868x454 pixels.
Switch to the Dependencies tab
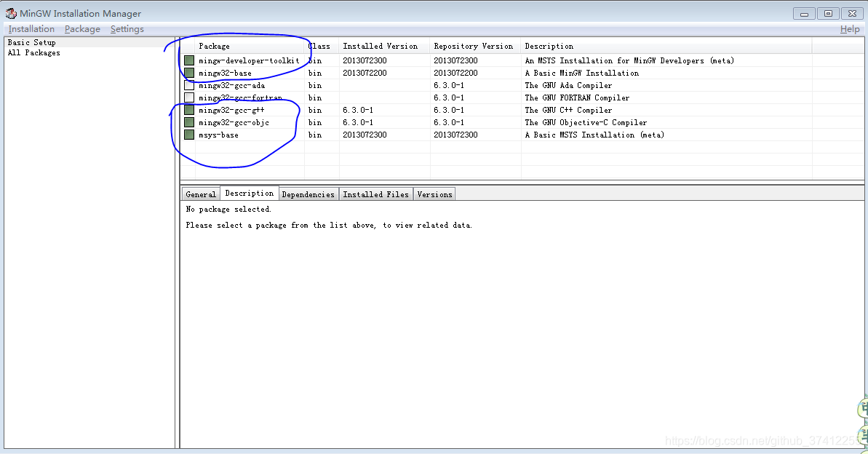[308, 194]
